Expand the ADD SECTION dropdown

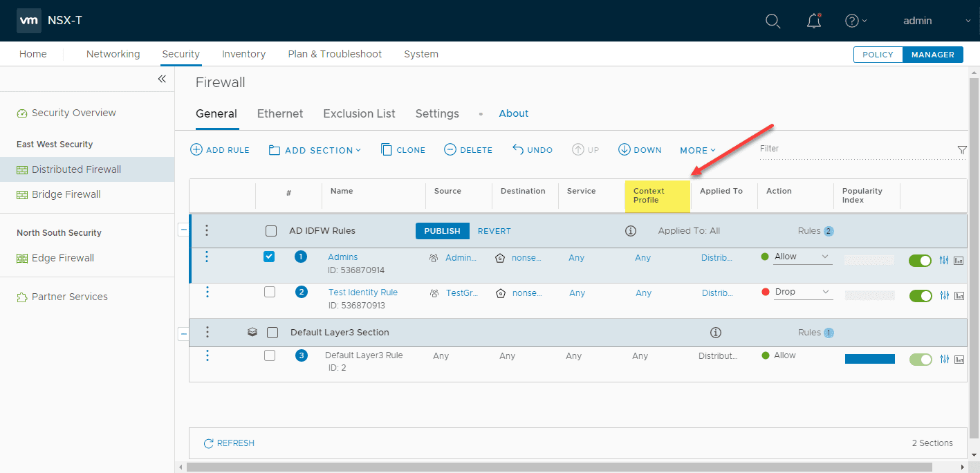pos(315,149)
